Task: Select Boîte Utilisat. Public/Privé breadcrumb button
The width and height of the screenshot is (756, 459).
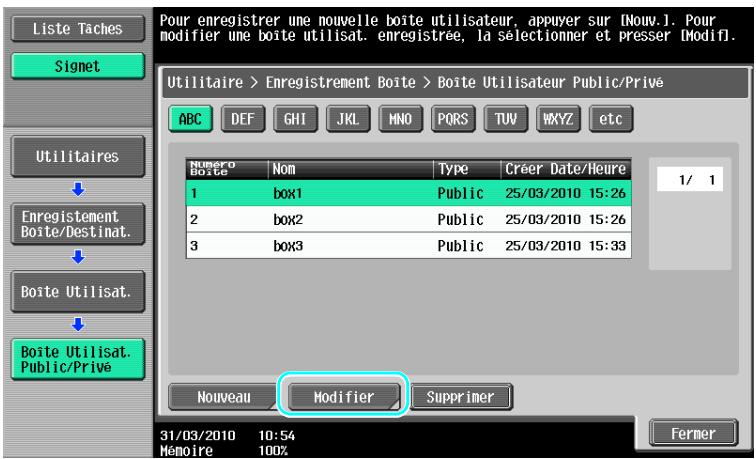Action: point(78,359)
